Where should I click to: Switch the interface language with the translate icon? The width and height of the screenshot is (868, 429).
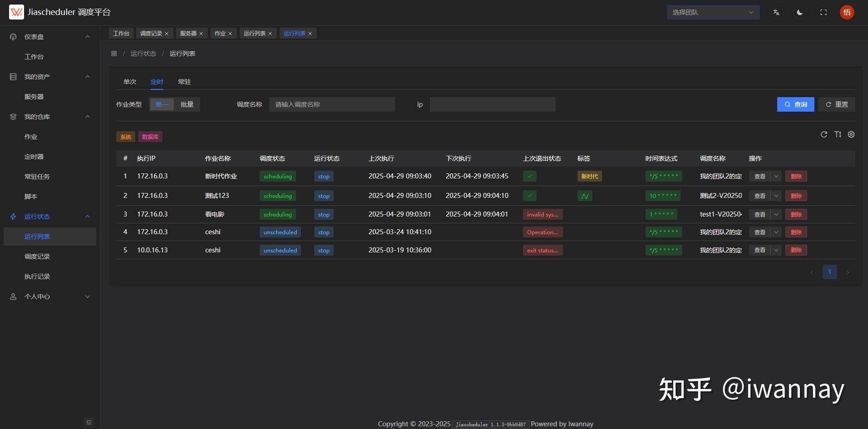click(776, 13)
